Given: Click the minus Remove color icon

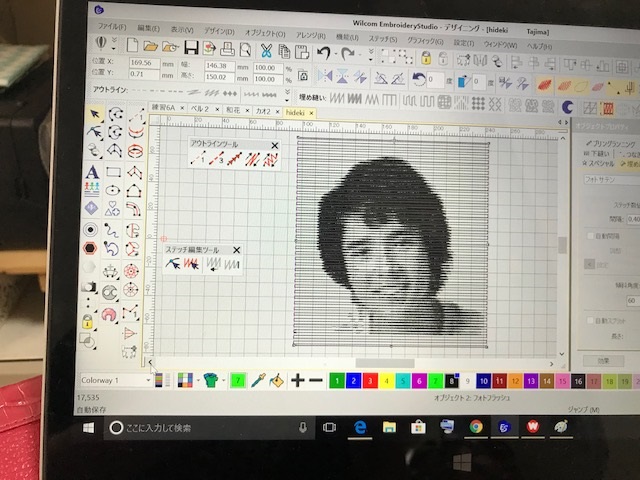Looking at the screenshot, I should 316,381.
